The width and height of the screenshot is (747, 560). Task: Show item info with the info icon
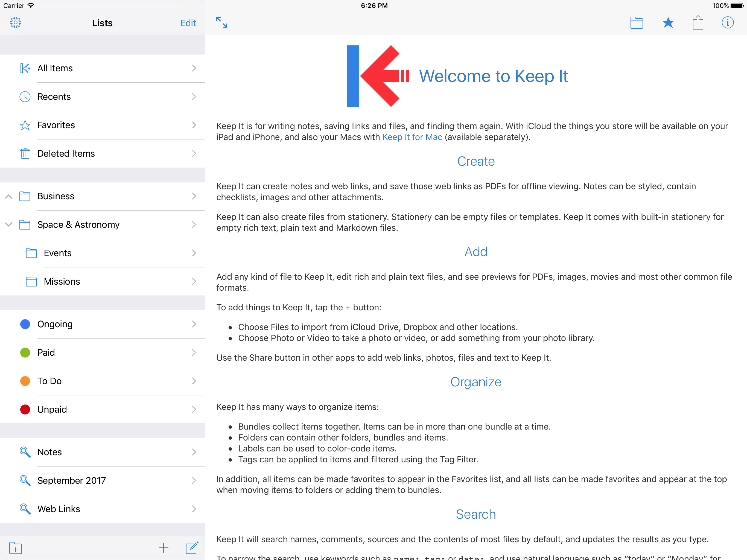coord(727,23)
